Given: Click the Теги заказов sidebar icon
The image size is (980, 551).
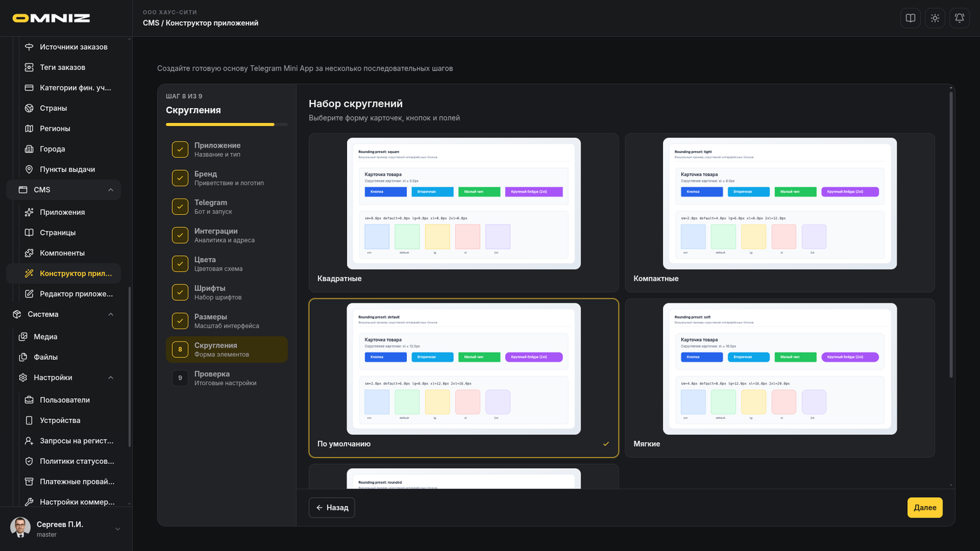Looking at the screenshot, I should tap(29, 67).
